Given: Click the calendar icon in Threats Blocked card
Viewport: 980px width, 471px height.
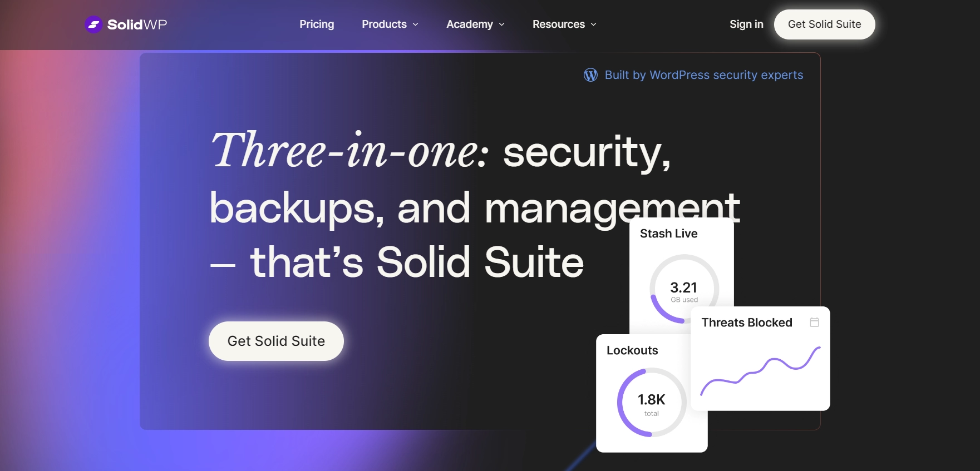Looking at the screenshot, I should pos(814,322).
